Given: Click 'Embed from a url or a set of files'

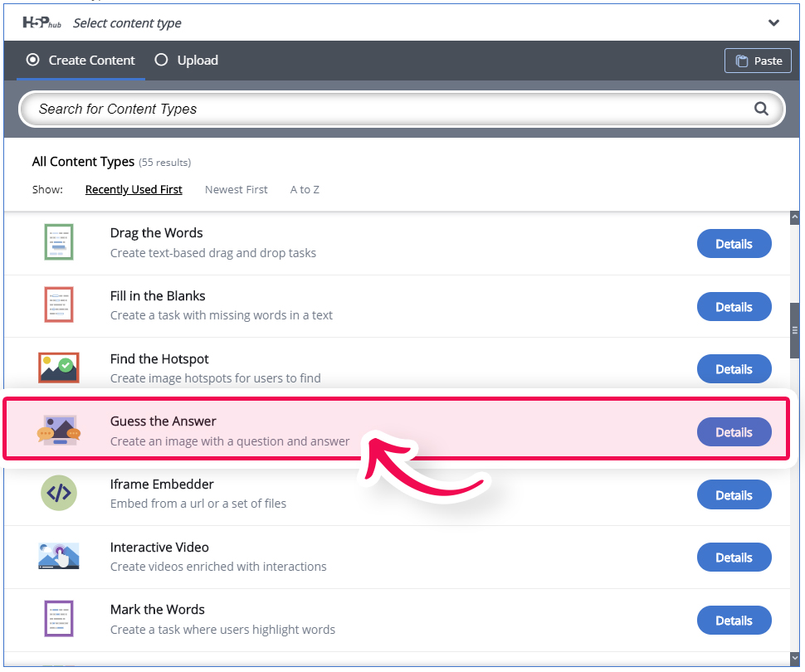Looking at the screenshot, I should (198, 504).
